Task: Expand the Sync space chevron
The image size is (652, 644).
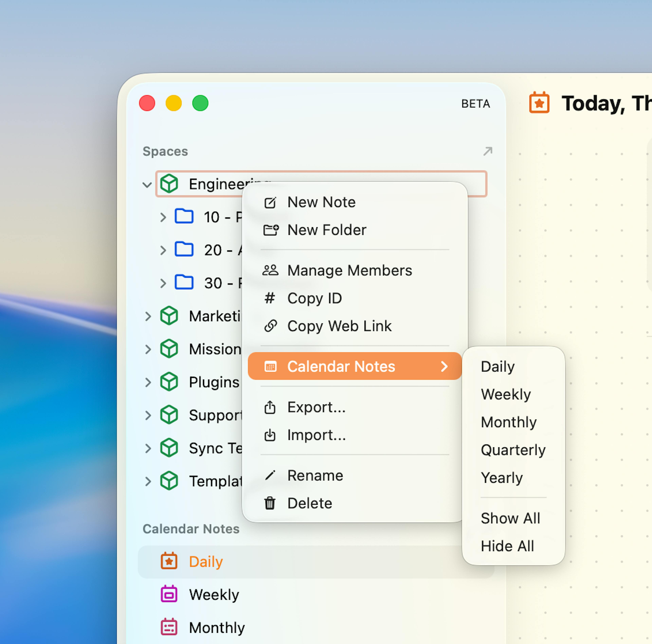Action: coord(148,448)
